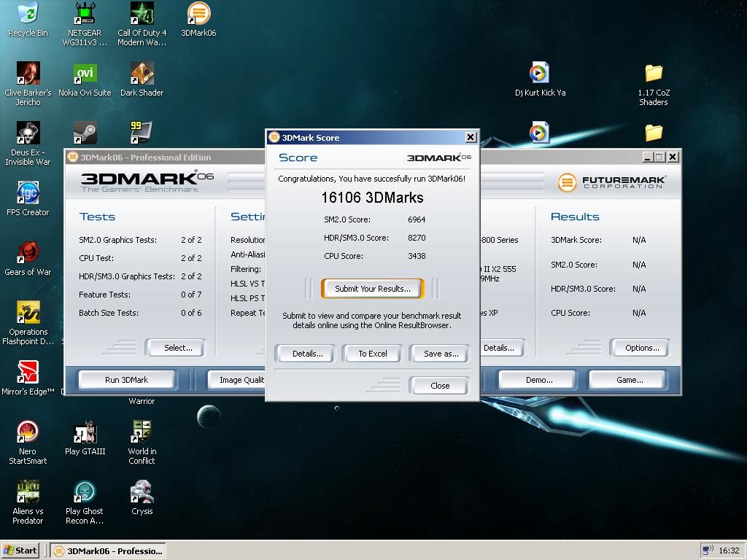Open the Recycle Bin desktop icon
This screenshot has height=560, width=747.
(28, 19)
